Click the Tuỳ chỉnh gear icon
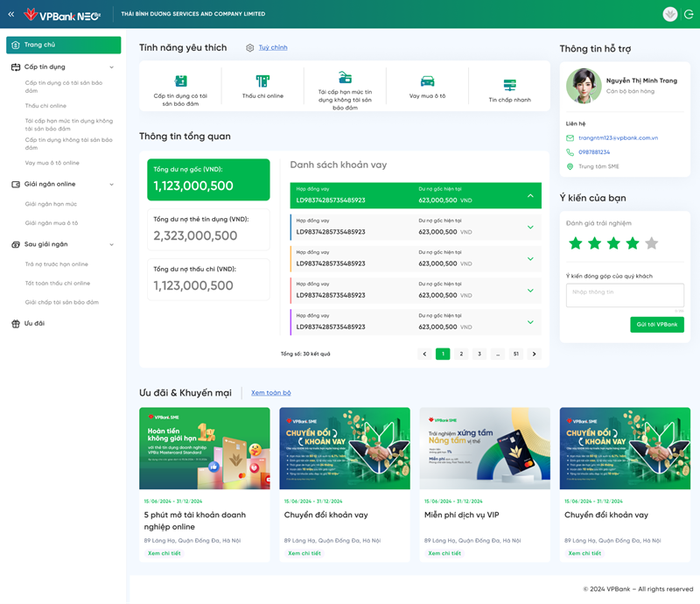The height and width of the screenshot is (604, 700). [x=250, y=48]
